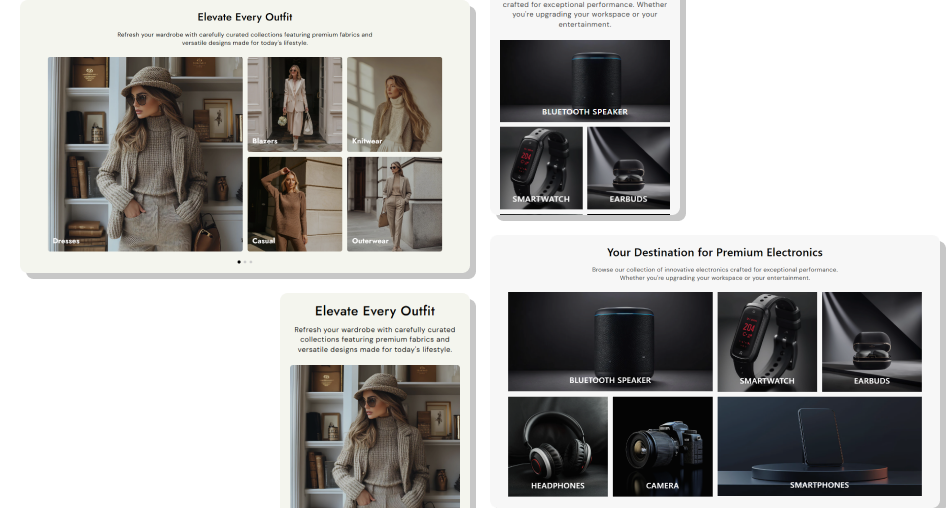Open the Headphones category tile

tap(557, 447)
